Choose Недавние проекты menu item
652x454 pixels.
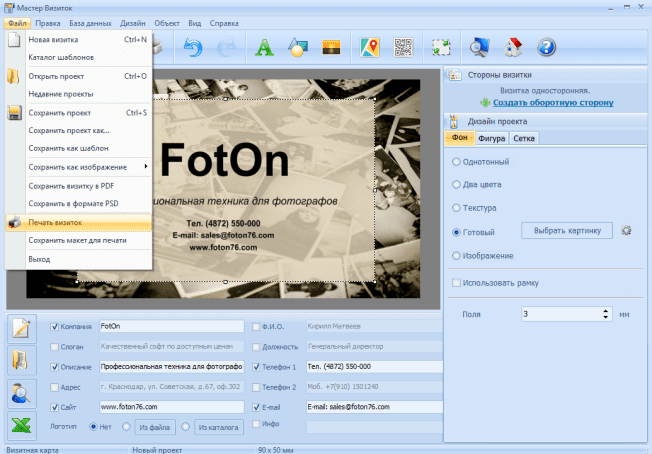[61, 94]
